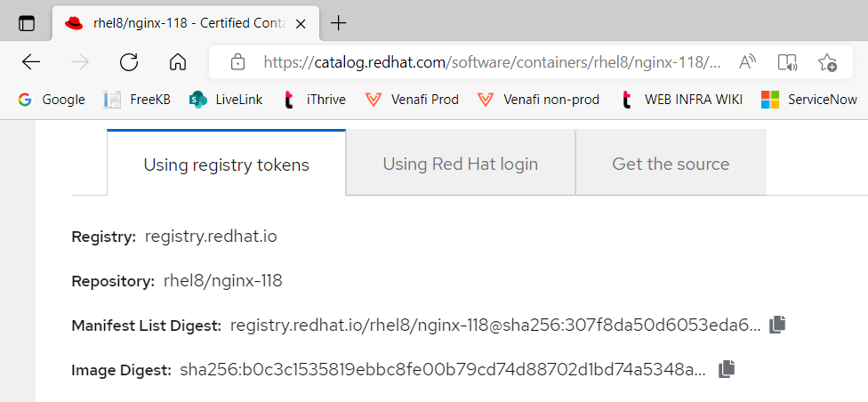Open the FreeKB bookmark

[x=137, y=100]
